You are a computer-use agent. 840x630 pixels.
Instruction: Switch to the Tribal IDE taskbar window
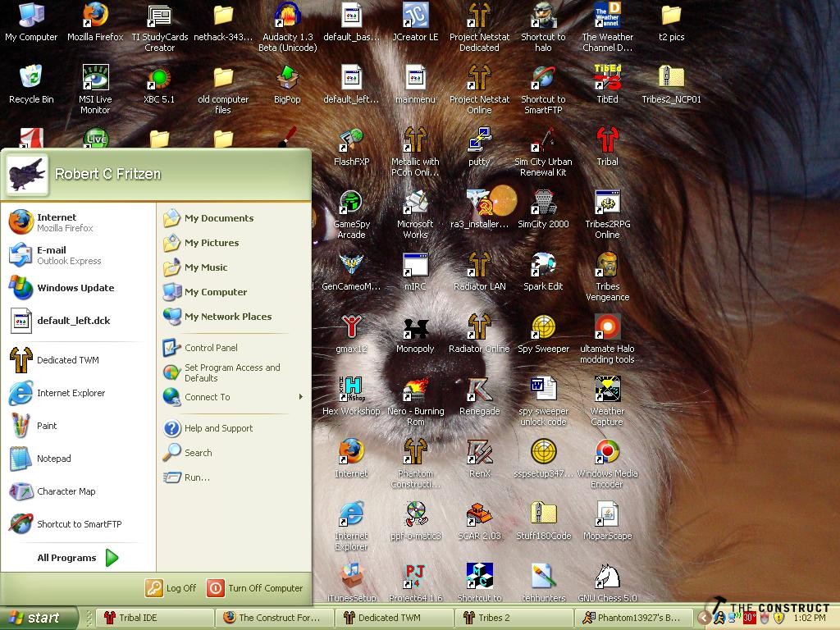point(154,618)
